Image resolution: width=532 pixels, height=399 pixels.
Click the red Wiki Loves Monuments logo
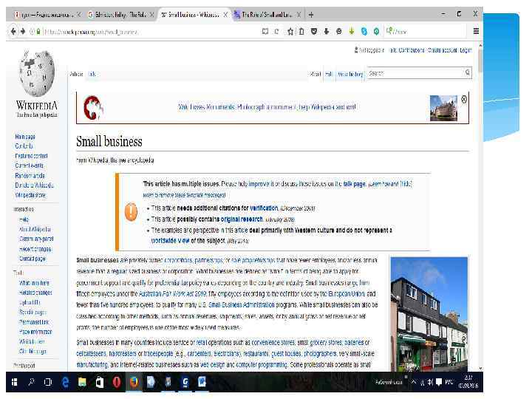[93, 108]
